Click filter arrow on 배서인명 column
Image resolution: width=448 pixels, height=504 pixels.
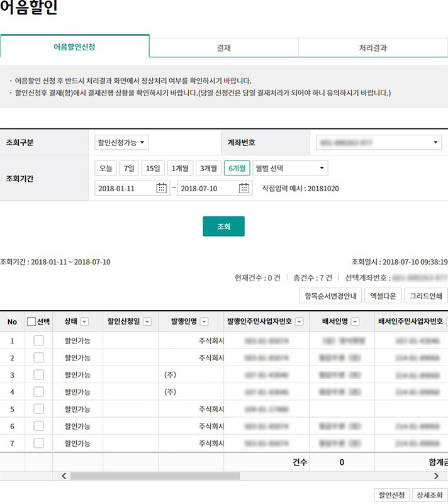point(355,322)
